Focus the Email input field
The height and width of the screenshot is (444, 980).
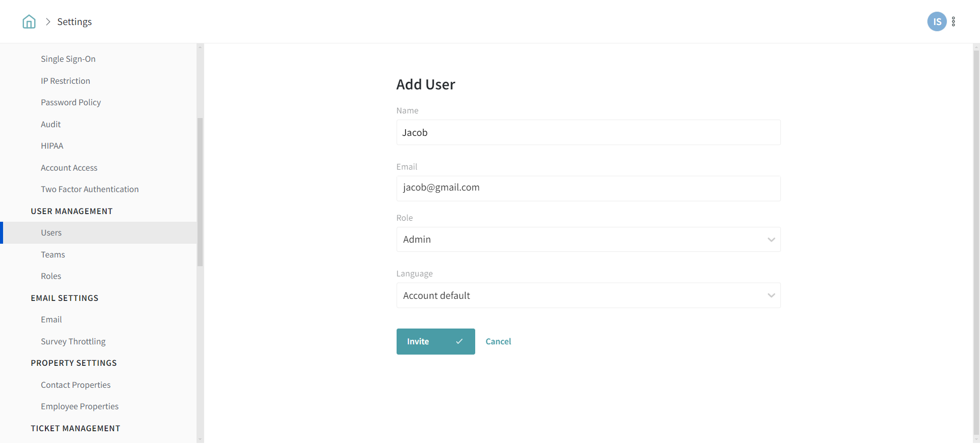pos(588,189)
